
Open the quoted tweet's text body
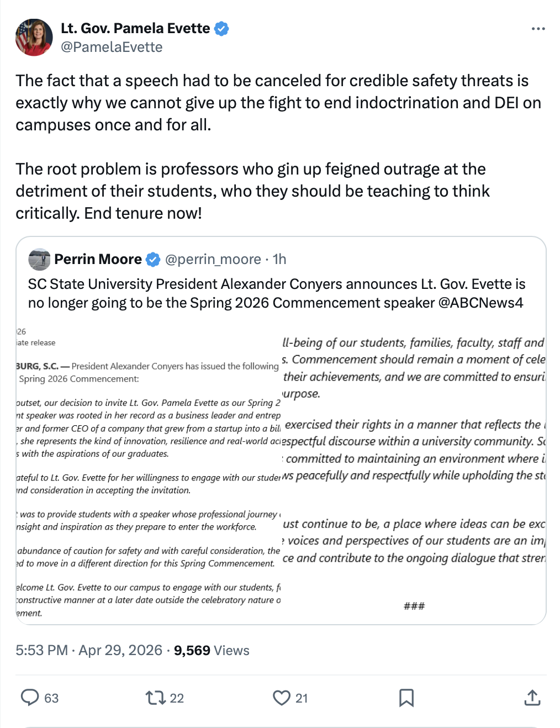tap(276, 293)
